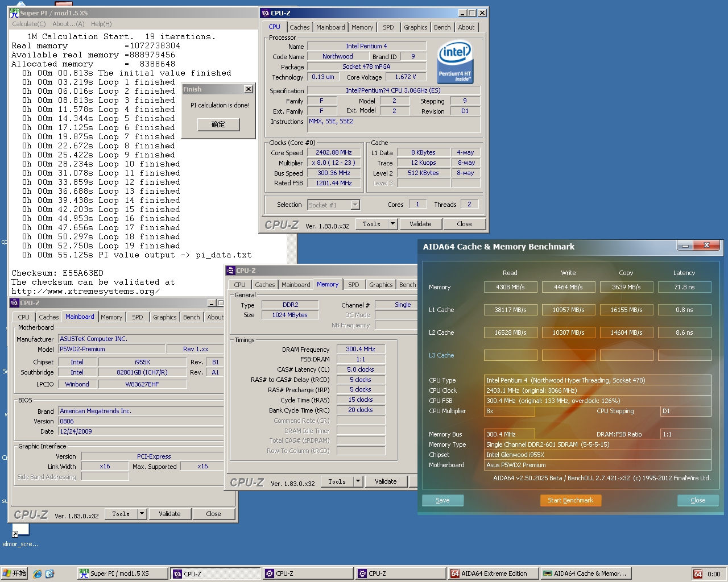Click the Core Voltage value 1.672 V
728x582 pixels.
(405, 77)
